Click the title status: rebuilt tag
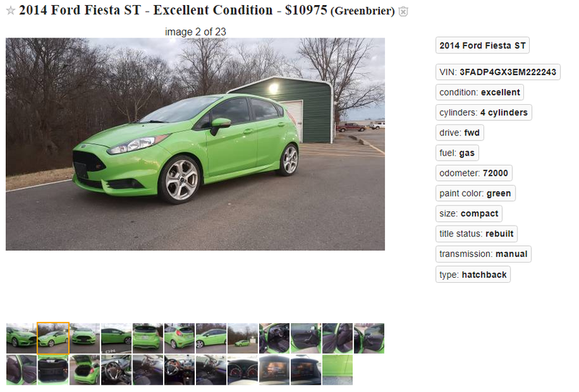 (476, 234)
